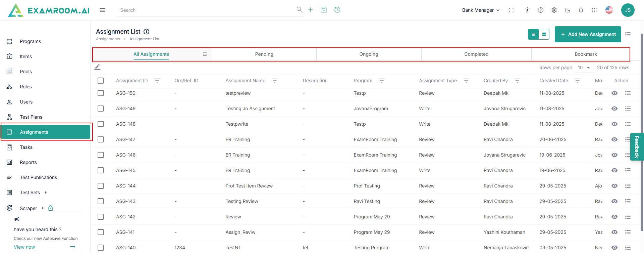
Task: Open notifications bell icon
Action: point(581,10)
